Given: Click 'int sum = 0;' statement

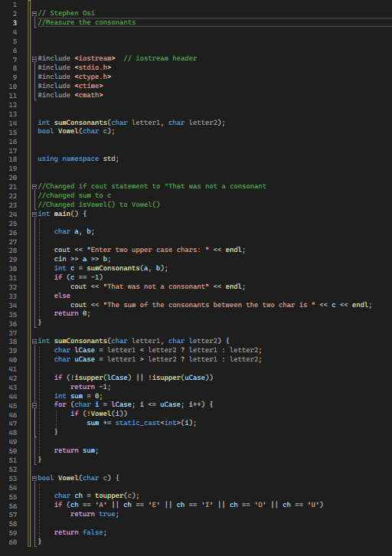Looking at the screenshot, I should coord(78,396).
